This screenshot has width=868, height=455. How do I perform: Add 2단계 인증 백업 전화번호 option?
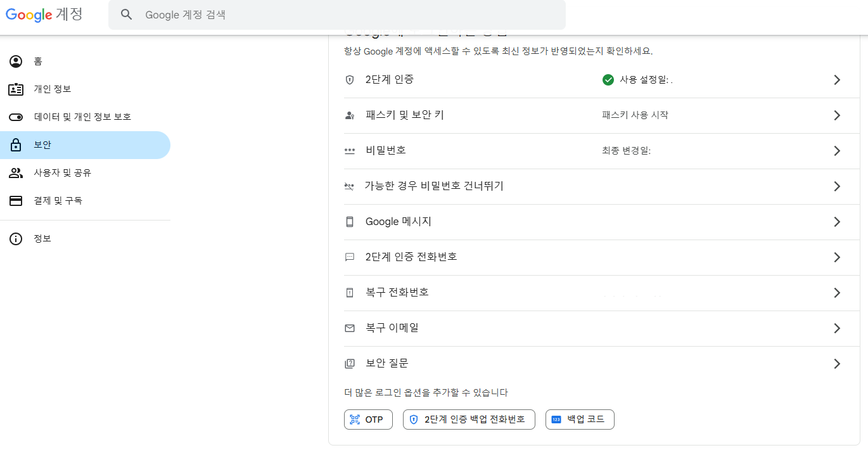[469, 420]
